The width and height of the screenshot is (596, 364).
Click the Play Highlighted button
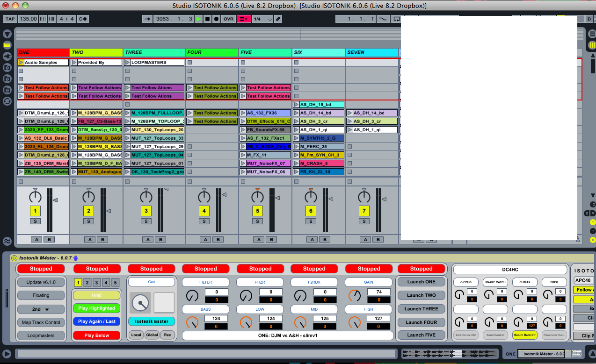[96, 308]
